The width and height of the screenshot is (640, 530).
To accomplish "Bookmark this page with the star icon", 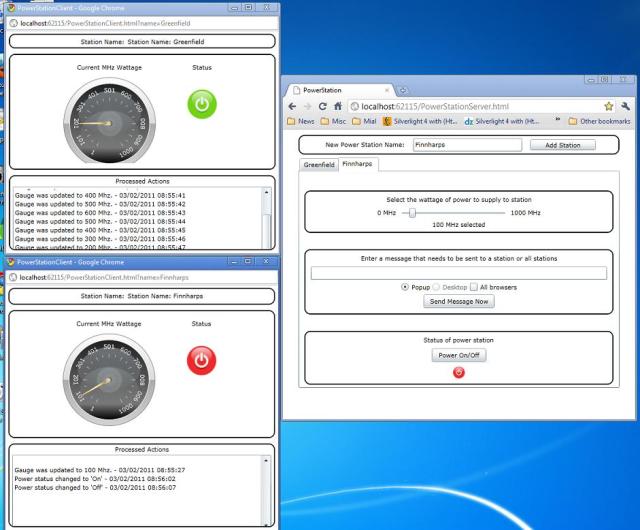I will [x=609, y=107].
